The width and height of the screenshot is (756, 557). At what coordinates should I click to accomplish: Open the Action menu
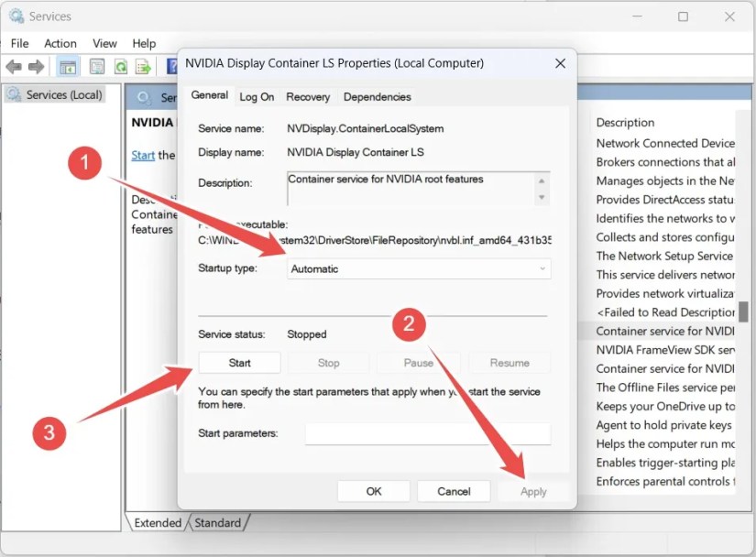[x=60, y=43]
